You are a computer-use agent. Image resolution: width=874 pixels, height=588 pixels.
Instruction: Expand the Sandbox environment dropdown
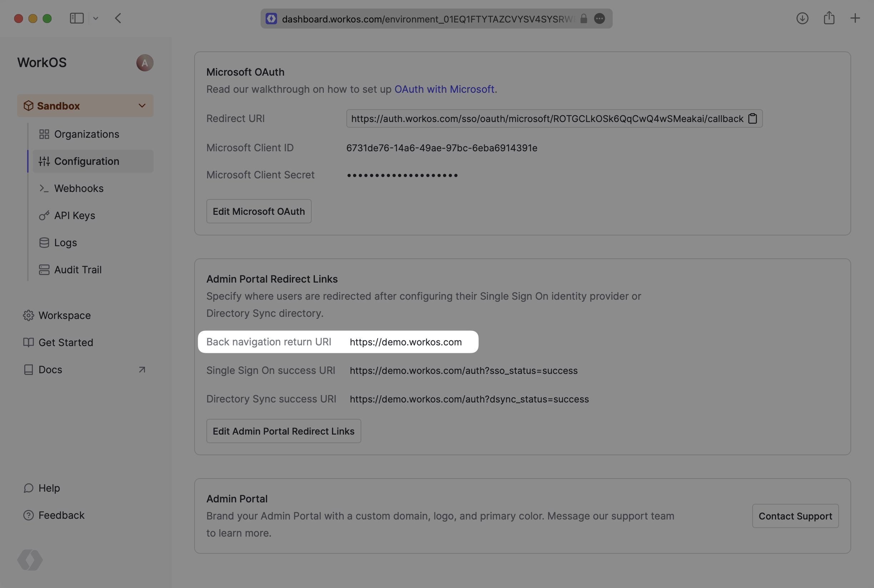pyautogui.click(x=85, y=106)
